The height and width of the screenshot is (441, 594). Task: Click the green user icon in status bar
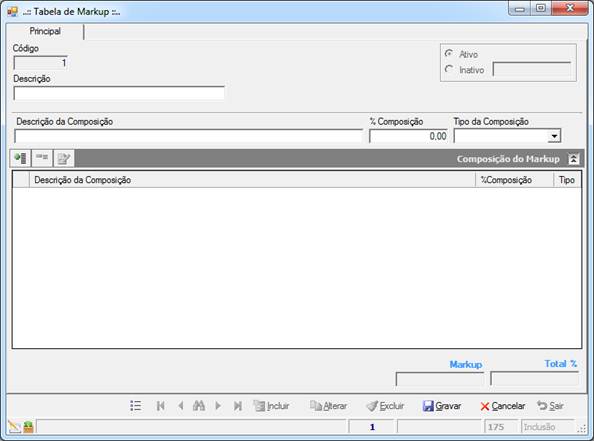pyautogui.click(x=28, y=427)
